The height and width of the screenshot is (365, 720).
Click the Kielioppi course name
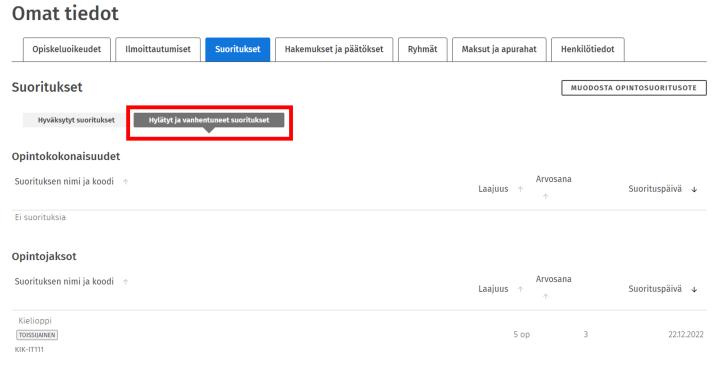(35, 320)
